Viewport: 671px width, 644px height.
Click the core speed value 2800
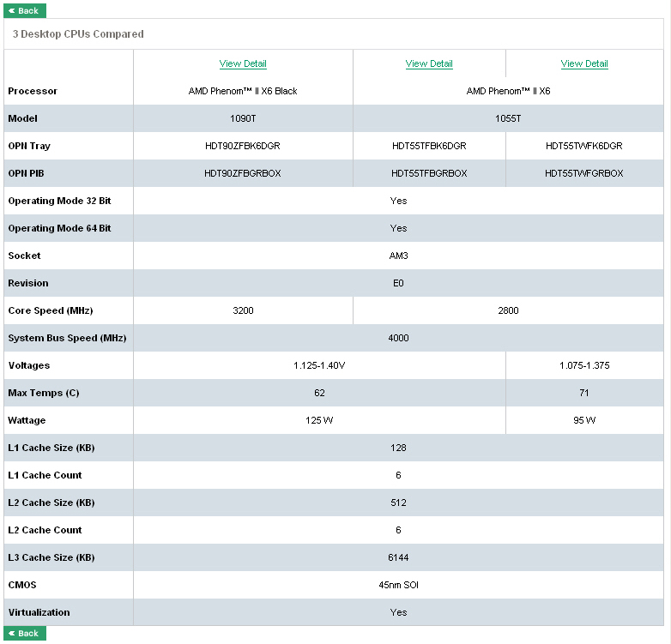pos(508,310)
